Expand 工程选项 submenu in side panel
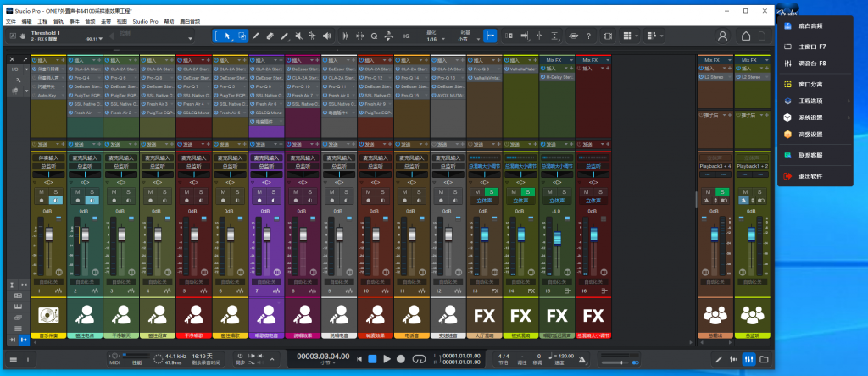 pyautogui.click(x=812, y=101)
